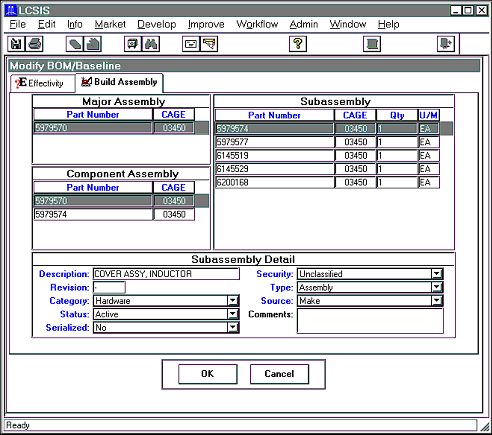Open the Improve menu

point(206,24)
